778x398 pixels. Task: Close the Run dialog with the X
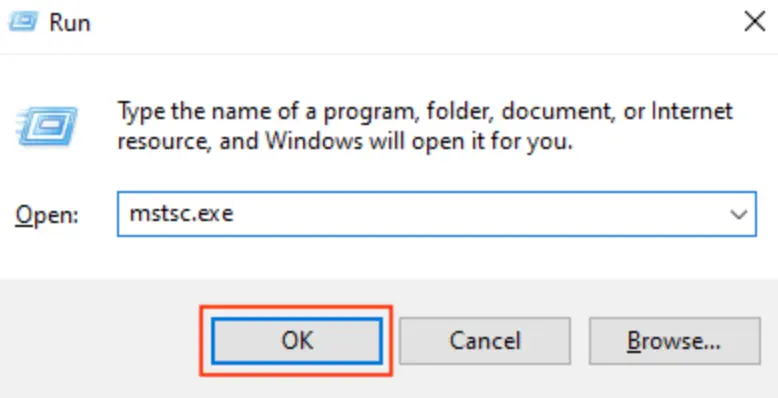(755, 22)
